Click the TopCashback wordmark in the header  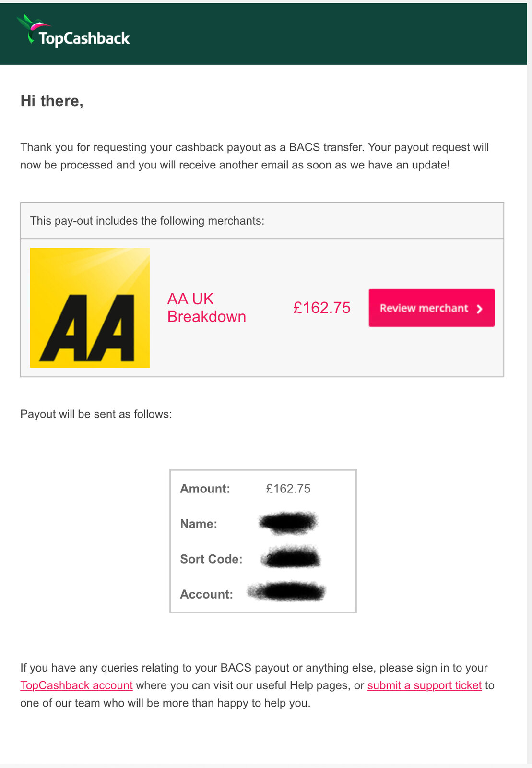tap(84, 38)
